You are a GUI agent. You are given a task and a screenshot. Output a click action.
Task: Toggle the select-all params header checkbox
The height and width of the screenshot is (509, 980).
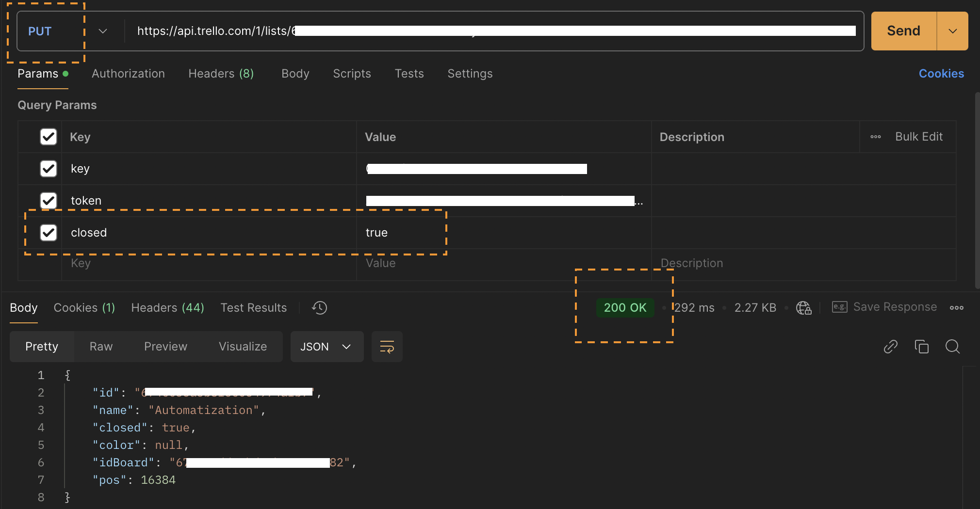[x=49, y=137]
